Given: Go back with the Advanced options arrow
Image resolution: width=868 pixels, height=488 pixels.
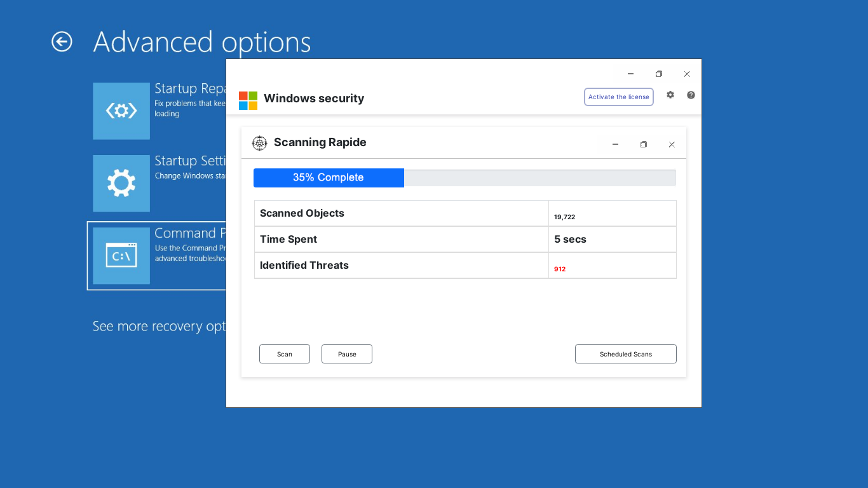Looking at the screenshot, I should point(62,42).
